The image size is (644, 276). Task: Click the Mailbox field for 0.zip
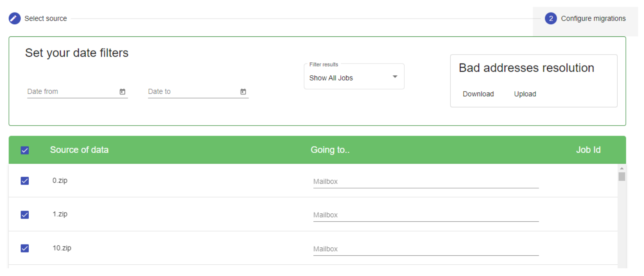click(425, 182)
